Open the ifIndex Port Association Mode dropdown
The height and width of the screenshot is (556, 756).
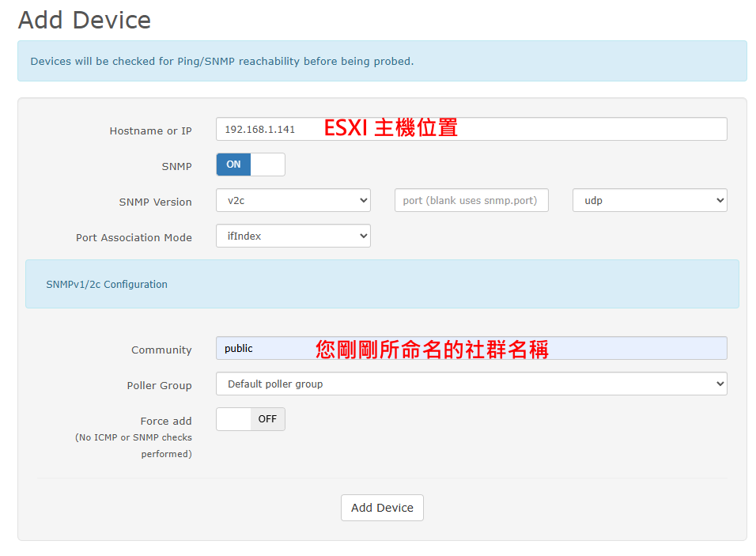(293, 236)
